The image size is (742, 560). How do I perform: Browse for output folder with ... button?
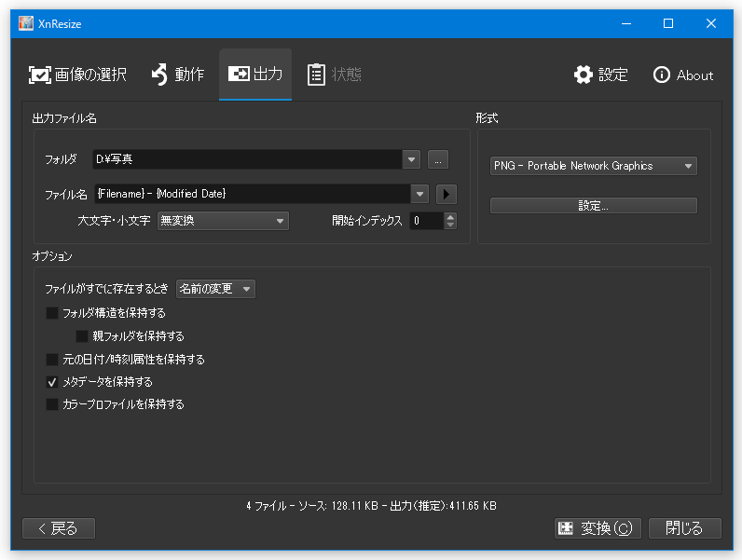coord(438,159)
